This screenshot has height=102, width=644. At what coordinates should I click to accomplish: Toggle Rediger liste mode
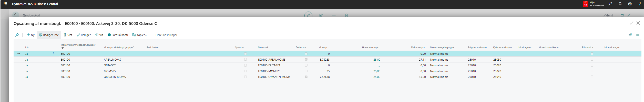click(49, 35)
